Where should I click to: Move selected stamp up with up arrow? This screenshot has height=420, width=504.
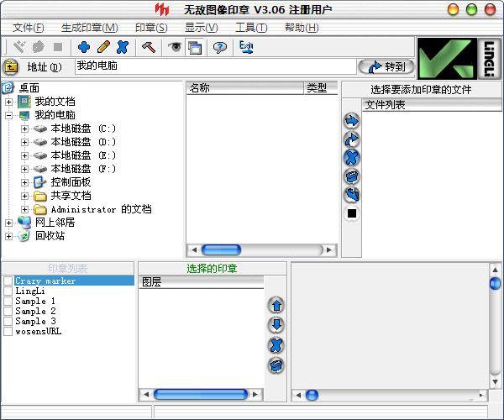(276, 305)
